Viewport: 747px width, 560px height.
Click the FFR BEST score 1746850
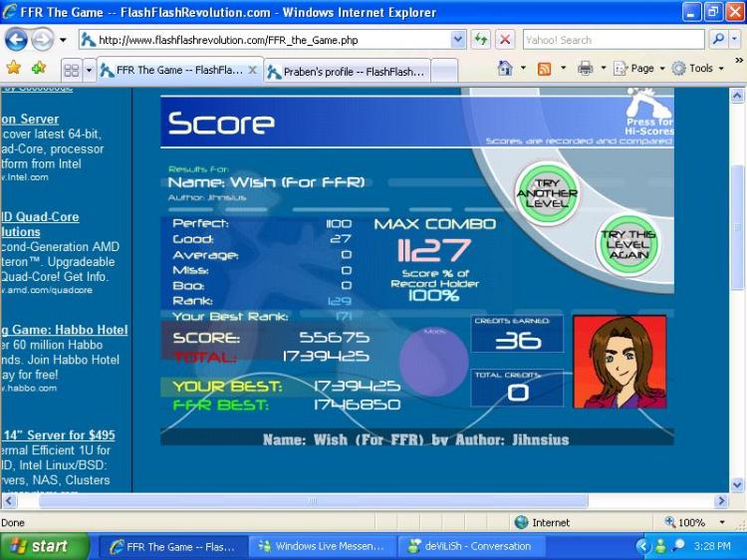pos(357,406)
